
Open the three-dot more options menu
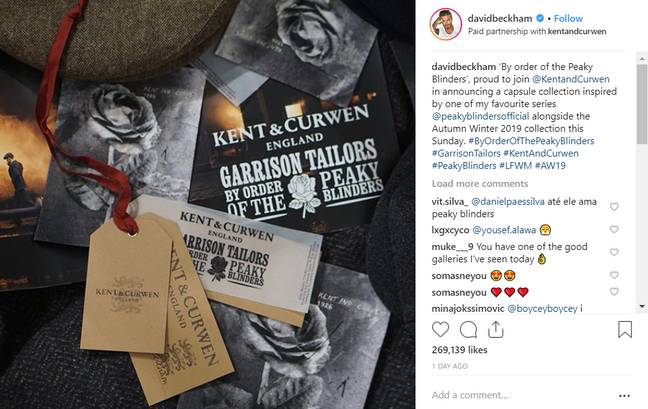click(624, 396)
